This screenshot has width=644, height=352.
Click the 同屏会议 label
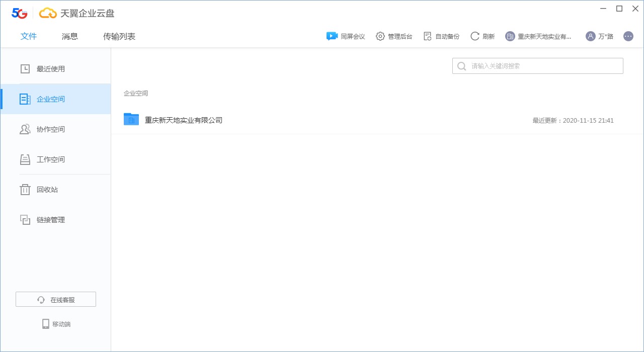353,36
